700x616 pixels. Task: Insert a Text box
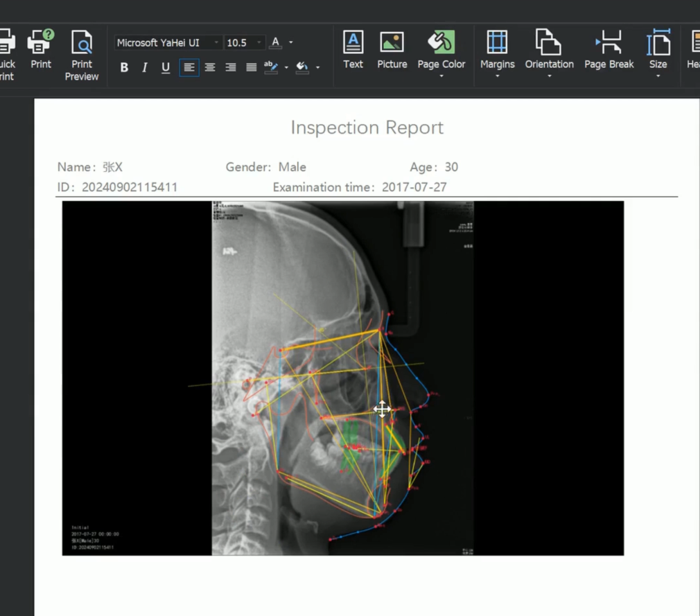coord(353,50)
